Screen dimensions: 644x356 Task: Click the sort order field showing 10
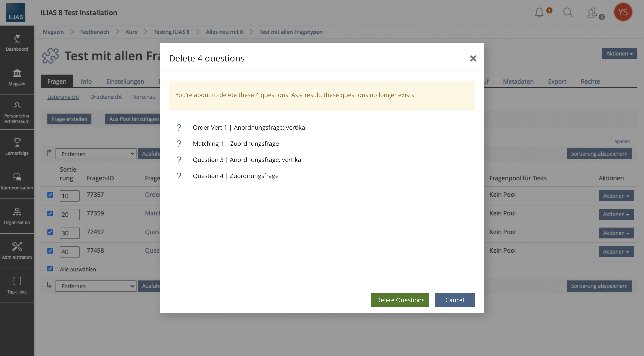pyautogui.click(x=69, y=196)
